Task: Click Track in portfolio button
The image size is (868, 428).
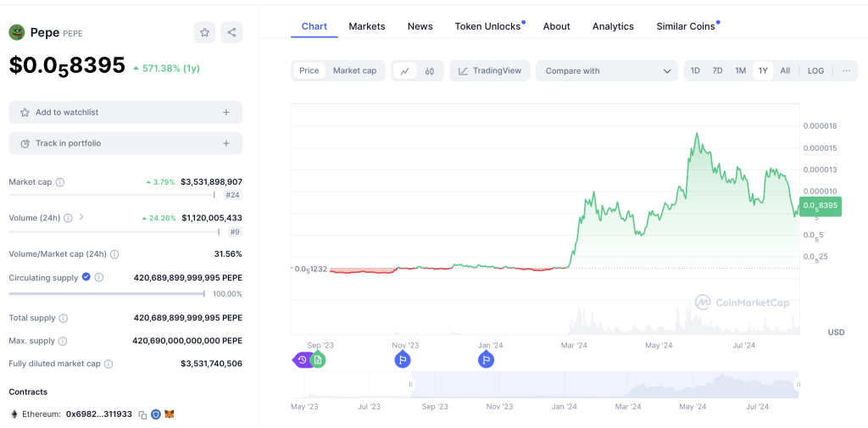Action: (x=125, y=143)
